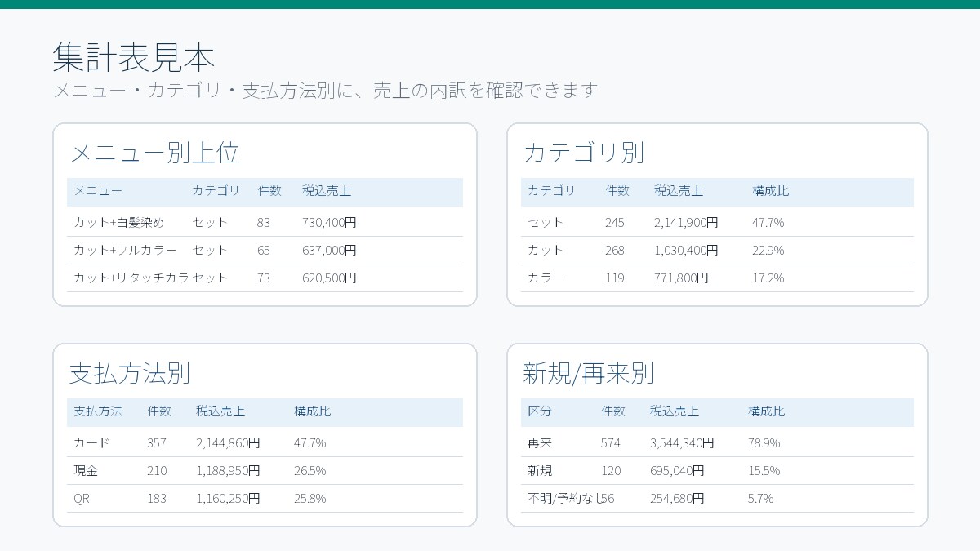The image size is (980, 551).
Task: Click the 新規 row label
Action: pos(540,470)
